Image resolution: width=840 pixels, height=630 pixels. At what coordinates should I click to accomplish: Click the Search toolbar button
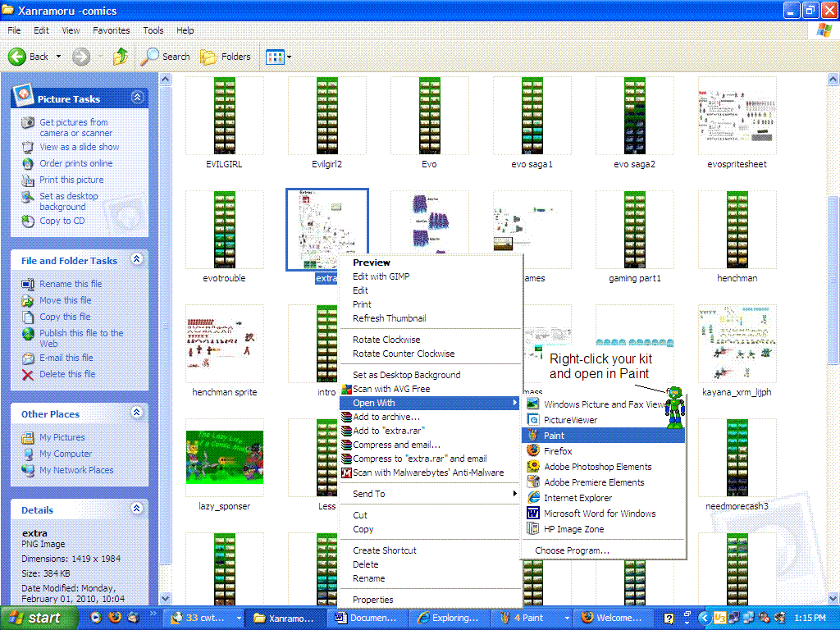[x=167, y=57]
